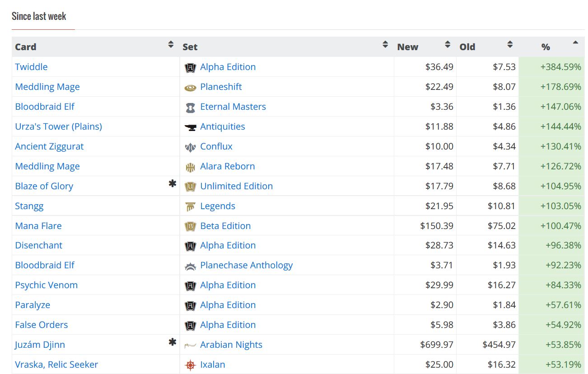Click the Beta Edition set icon
Viewport: 588px width, 374px height.
(x=190, y=226)
